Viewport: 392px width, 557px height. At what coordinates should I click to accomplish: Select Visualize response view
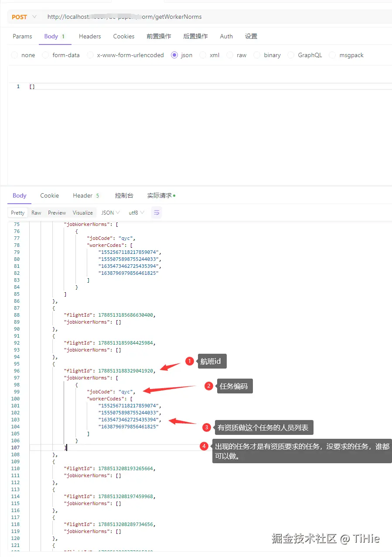[x=83, y=213]
